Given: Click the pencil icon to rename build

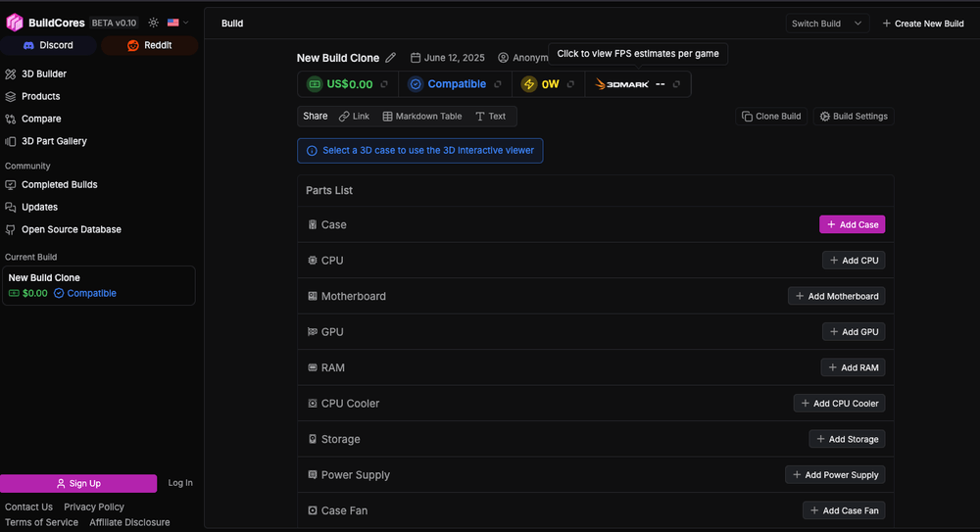Looking at the screenshot, I should [391, 58].
